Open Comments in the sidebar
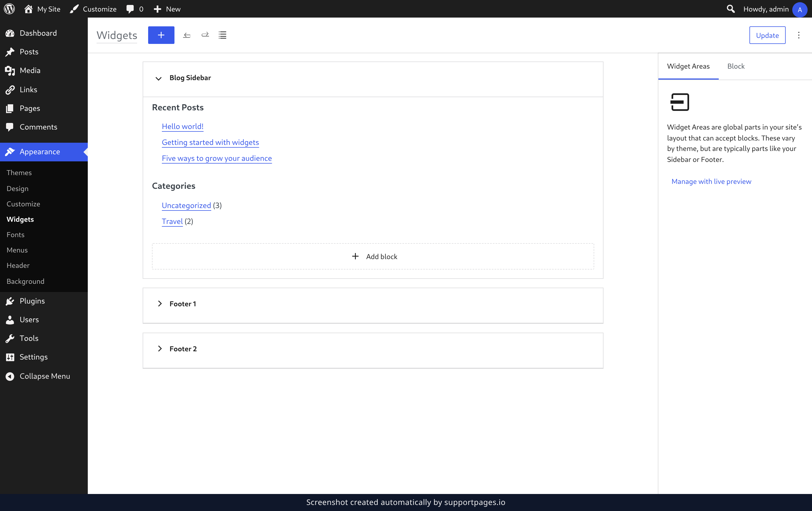The width and height of the screenshot is (812, 511). tap(44, 127)
